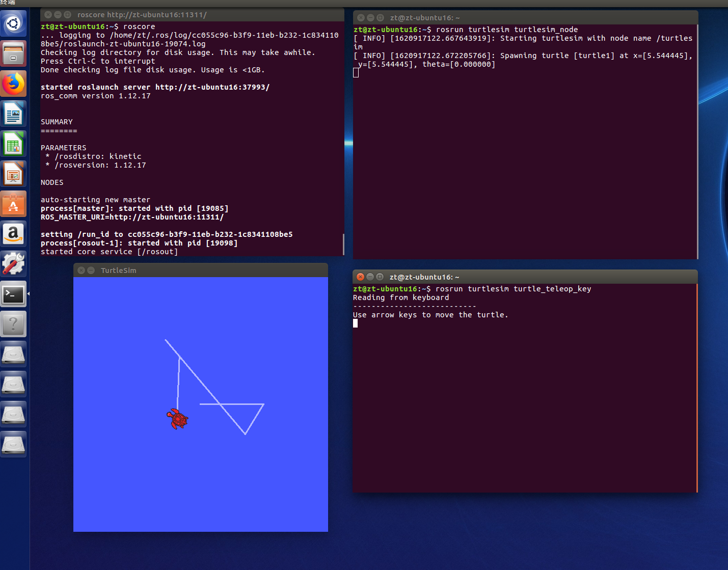The width and height of the screenshot is (728, 570).
Task: Click 'NODES' heading in roscore terminal
Action: [x=52, y=182]
